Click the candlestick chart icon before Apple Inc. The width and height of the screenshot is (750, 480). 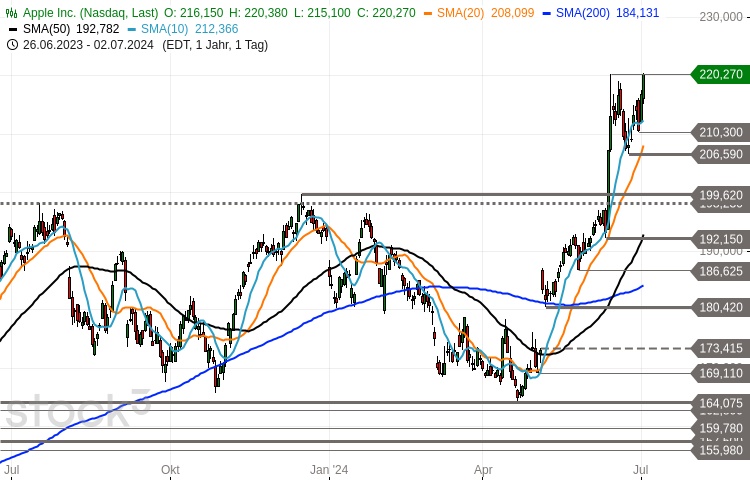click(11, 13)
